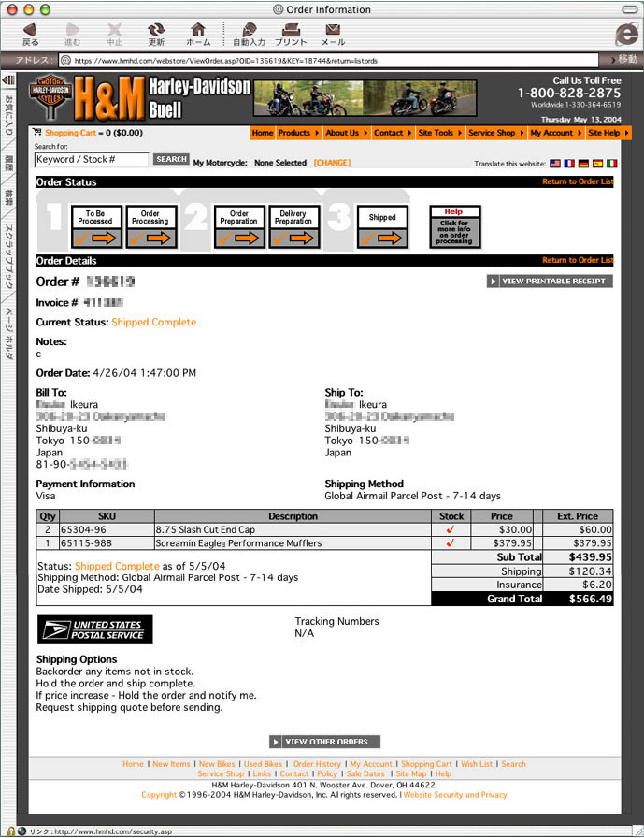644x838 pixels.
Task: Open the Products dropdown menu
Action: 298,133
